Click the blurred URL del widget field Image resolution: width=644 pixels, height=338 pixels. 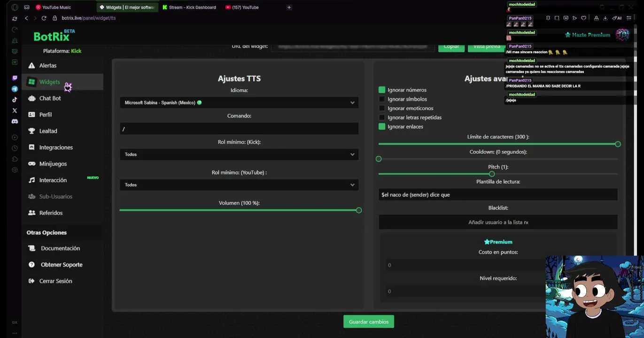(x=352, y=47)
